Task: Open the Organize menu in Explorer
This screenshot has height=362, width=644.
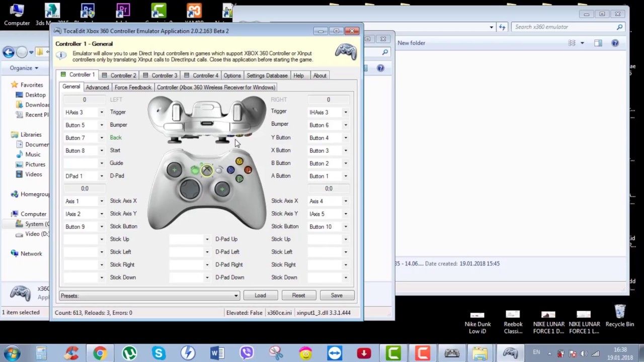Action: [x=24, y=68]
